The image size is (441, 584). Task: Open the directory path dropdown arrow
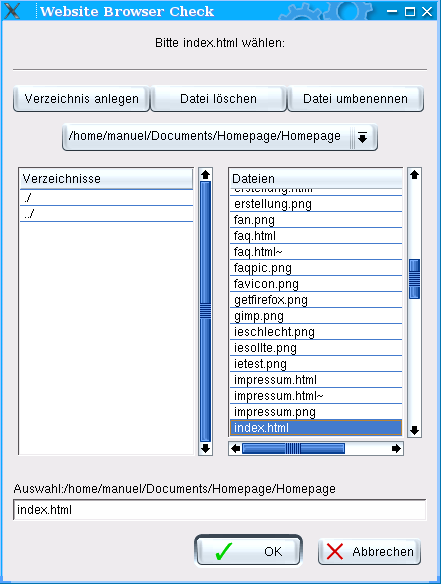[x=362, y=137]
